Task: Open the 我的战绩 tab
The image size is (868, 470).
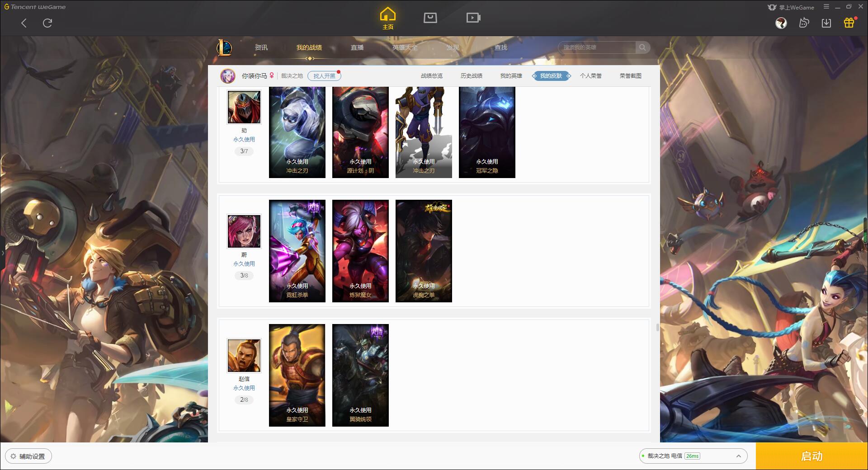Action: pyautogui.click(x=309, y=47)
